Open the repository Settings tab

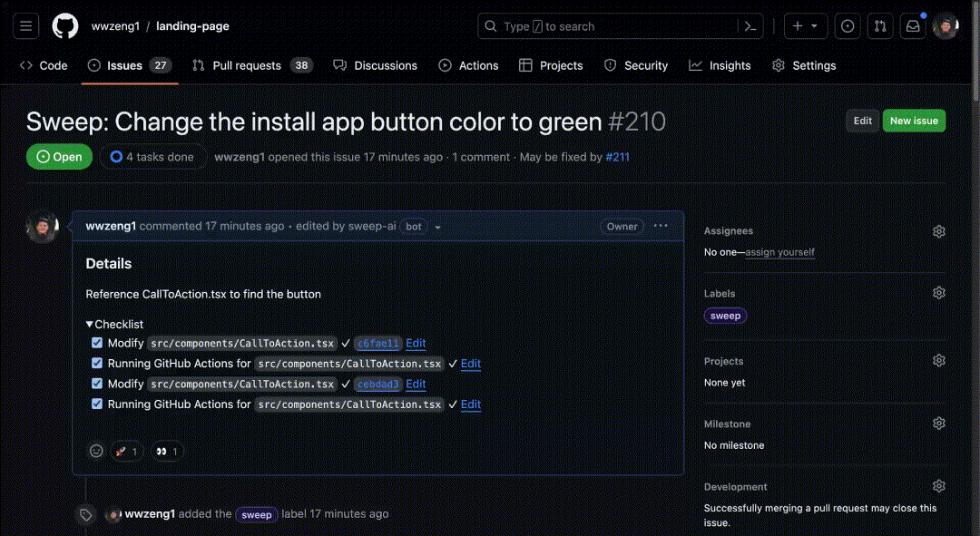pyautogui.click(x=804, y=65)
